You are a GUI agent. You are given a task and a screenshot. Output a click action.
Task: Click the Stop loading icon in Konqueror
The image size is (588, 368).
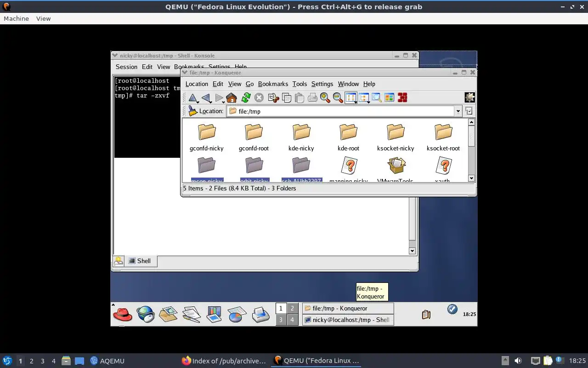(259, 98)
